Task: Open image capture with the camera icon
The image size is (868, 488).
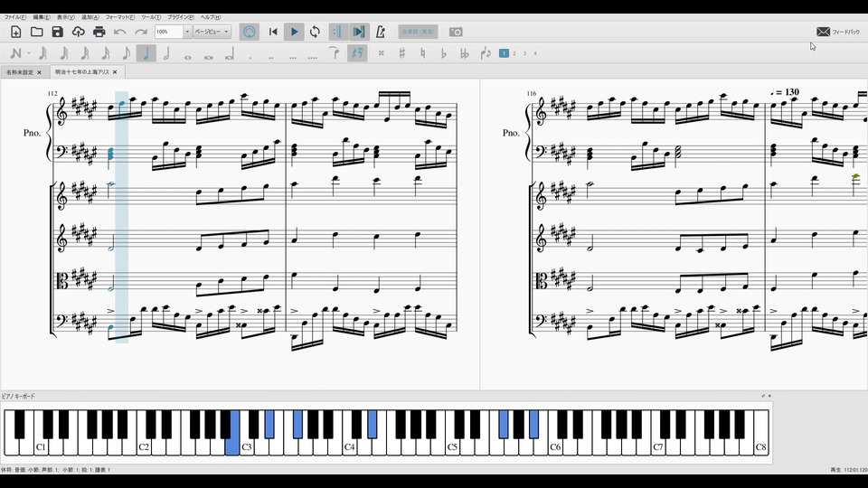Action: coord(456,32)
